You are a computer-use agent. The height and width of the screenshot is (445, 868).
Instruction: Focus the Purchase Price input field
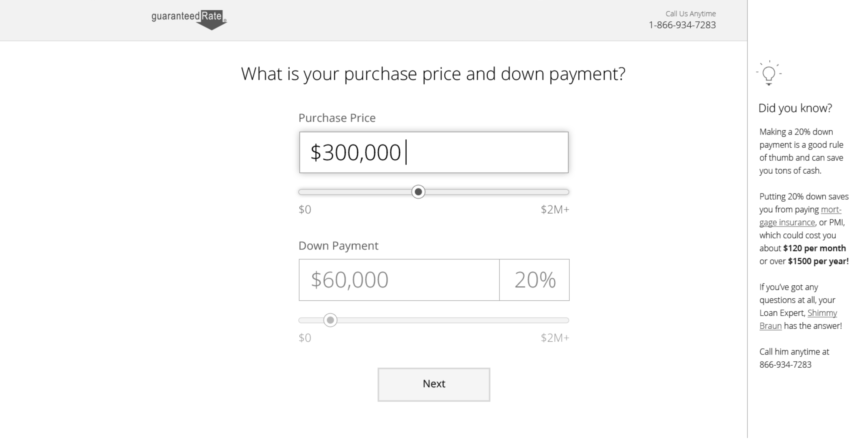tap(434, 152)
